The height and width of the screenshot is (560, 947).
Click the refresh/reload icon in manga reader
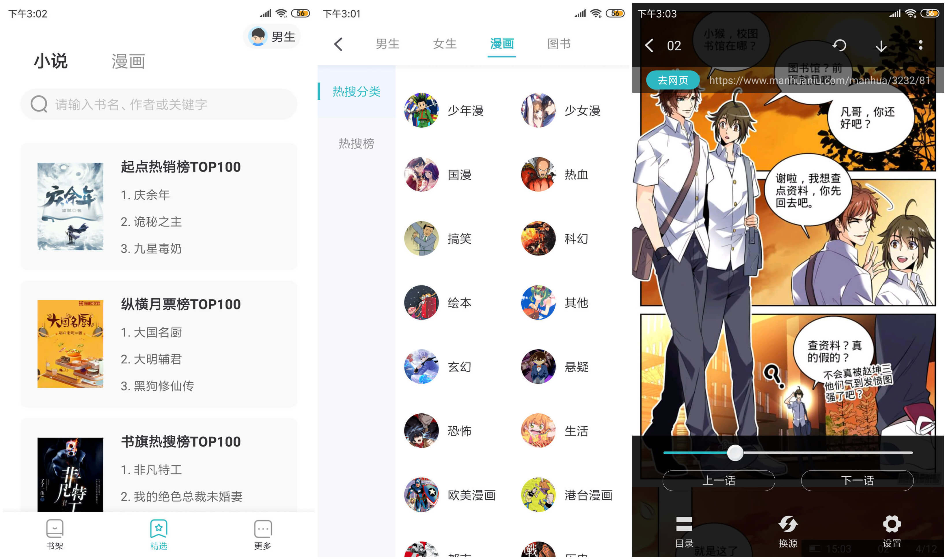(840, 45)
